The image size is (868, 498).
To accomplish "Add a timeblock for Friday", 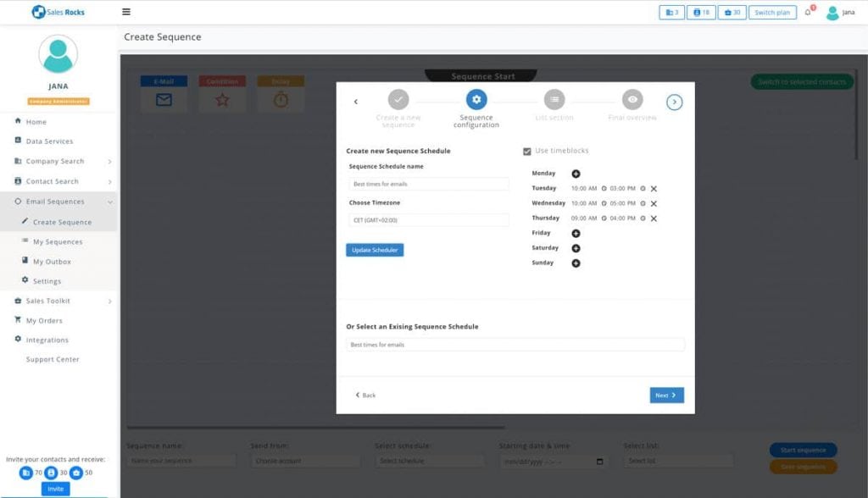I will (576, 233).
